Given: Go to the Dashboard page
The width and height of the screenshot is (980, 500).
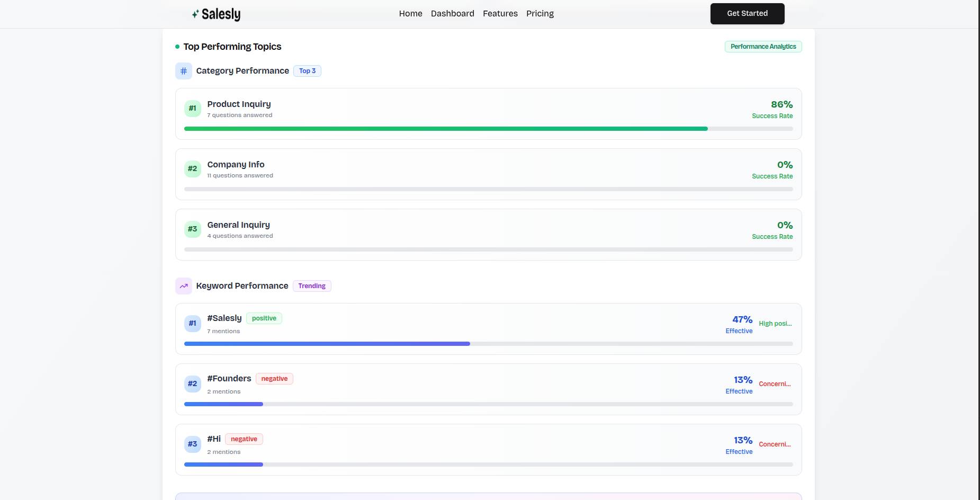Looking at the screenshot, I should coord(452,14).
